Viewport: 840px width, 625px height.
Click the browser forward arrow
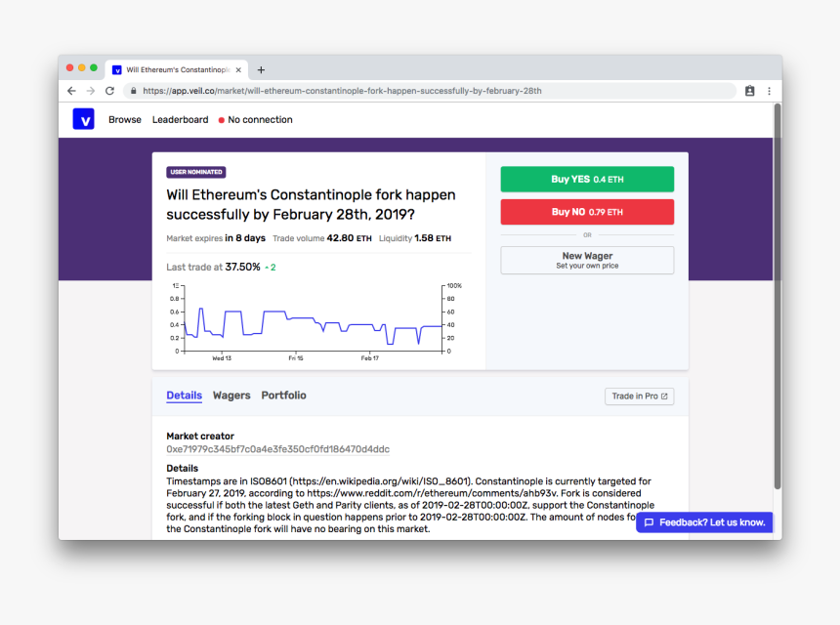pyautogui.click(x=91, y=91)
